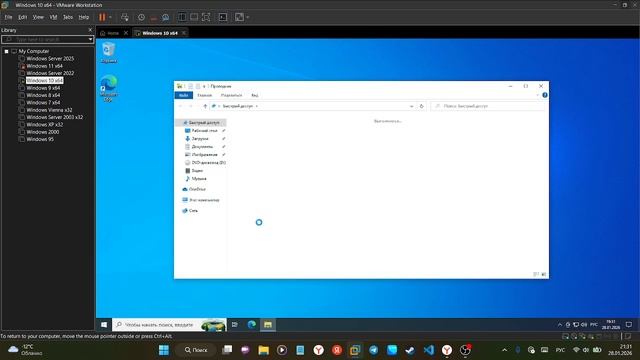The width and height of the screenshot is (640, 360).
Task: Close the Windows 10 x64 VM tab
Action: tap(184, 33)
